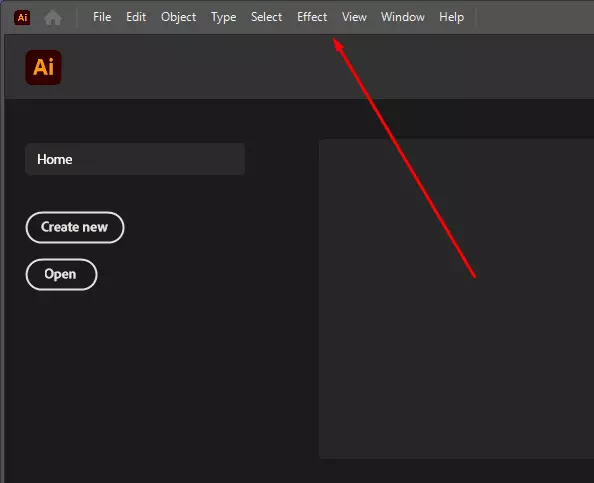Image resolution: width=594 pixels, height=483 pixels.
Task: Click the large Illustrator Ai logo
Action: [x=44, y=67]
